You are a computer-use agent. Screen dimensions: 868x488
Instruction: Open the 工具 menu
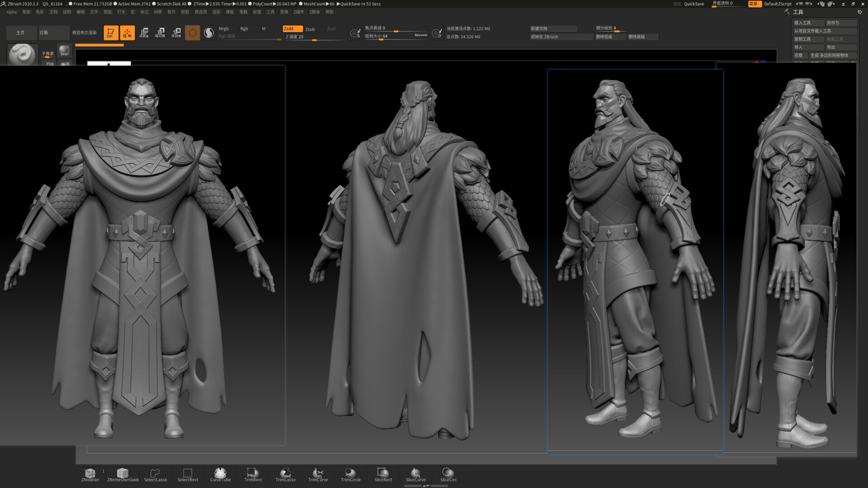270,12
